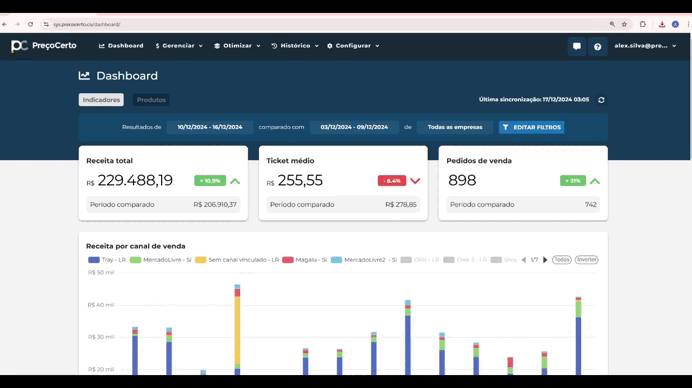Open the browser three-dot menu

click(x=688, y=24)
